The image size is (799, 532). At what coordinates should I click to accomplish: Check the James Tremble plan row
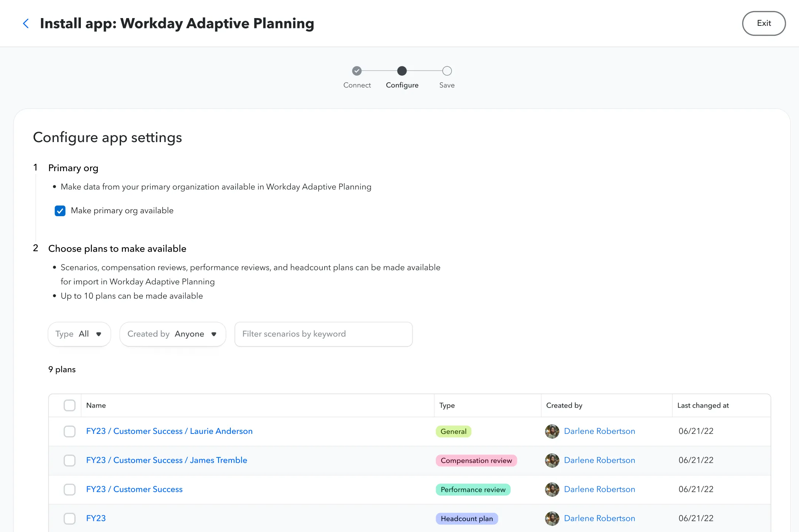pos(69,460)
